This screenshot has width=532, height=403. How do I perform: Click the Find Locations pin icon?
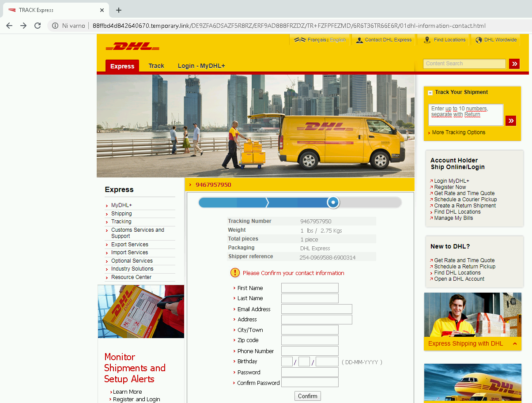[x=427, y=40]
